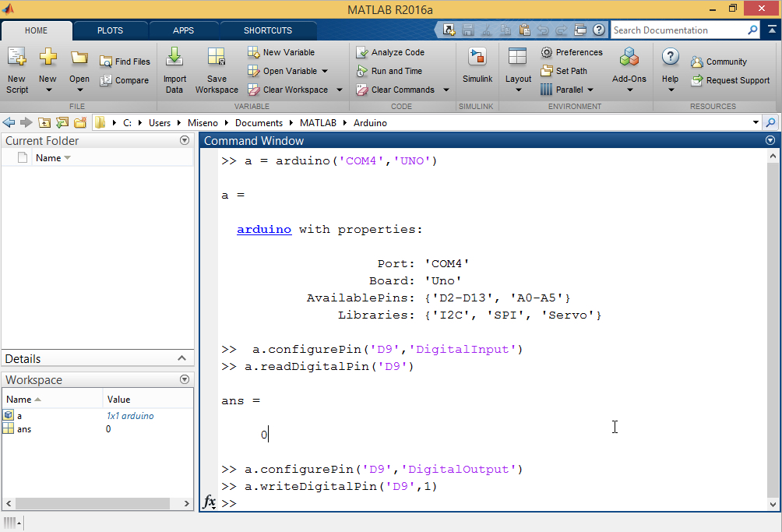Viewport: 782px width, 532px height.
Task: Switch to the SHORTCUTS tab
Action: (268, 30)
